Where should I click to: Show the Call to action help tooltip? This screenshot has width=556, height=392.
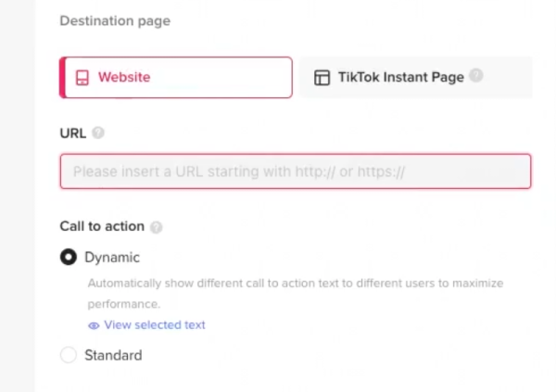(x=156, y=227)
